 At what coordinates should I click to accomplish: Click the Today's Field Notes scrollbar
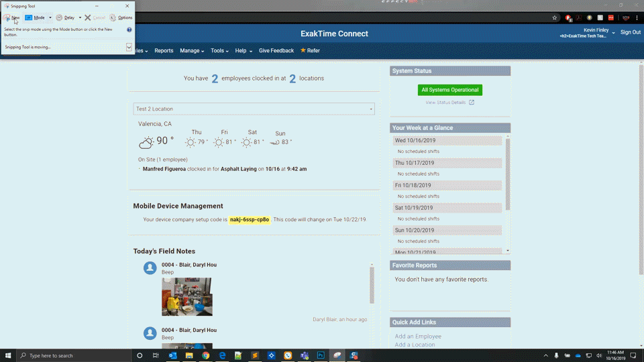pos(372,286)
